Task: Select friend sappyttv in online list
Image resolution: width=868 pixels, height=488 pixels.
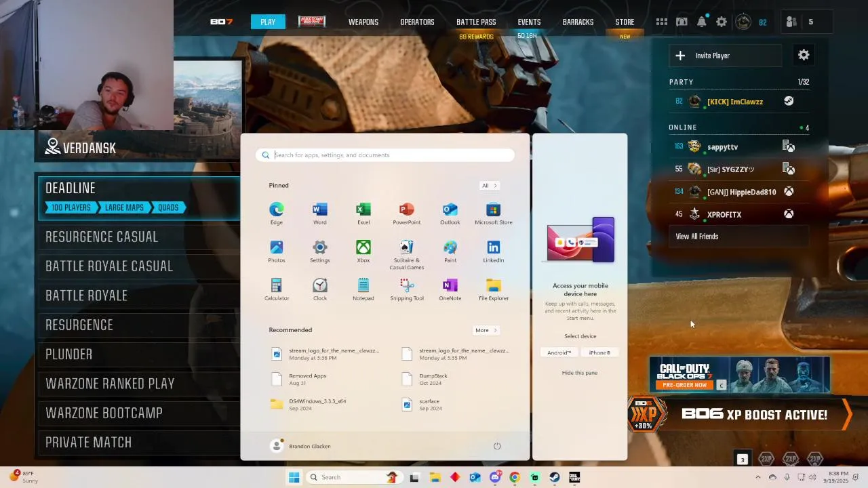Action: pyautogui.click(x=738, y=146)
